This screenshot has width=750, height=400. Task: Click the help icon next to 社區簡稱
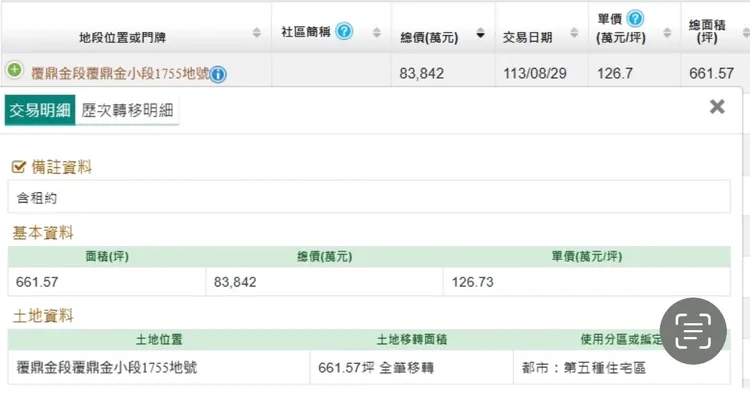tap(344, 31)
